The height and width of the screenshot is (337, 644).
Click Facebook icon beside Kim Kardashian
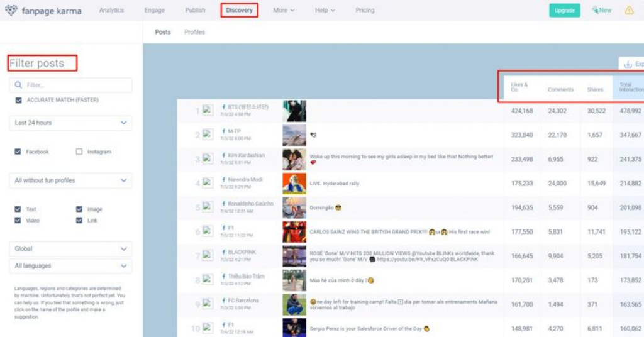[x=223, y=155]
